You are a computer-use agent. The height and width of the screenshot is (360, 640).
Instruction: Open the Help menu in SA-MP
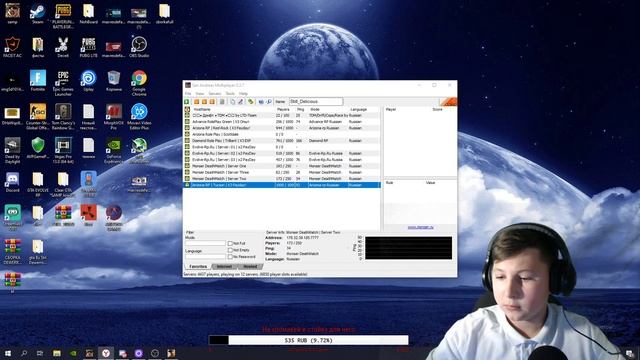pos(243,93)
